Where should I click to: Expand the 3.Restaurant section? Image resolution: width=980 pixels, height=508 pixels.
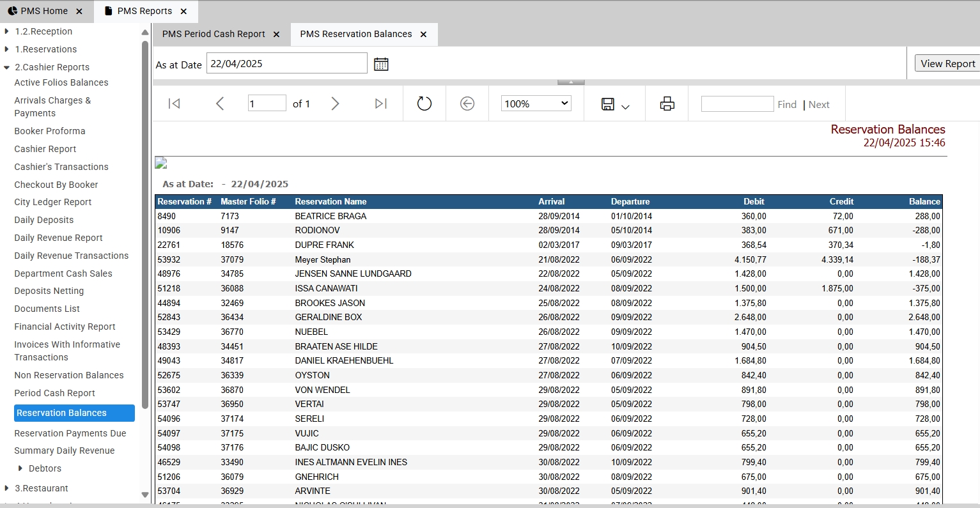click(7, 488)
